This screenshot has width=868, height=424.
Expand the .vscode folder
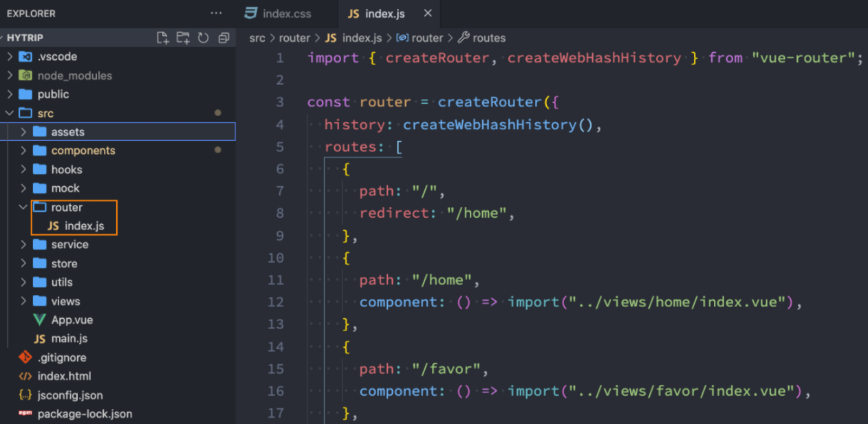10,56
